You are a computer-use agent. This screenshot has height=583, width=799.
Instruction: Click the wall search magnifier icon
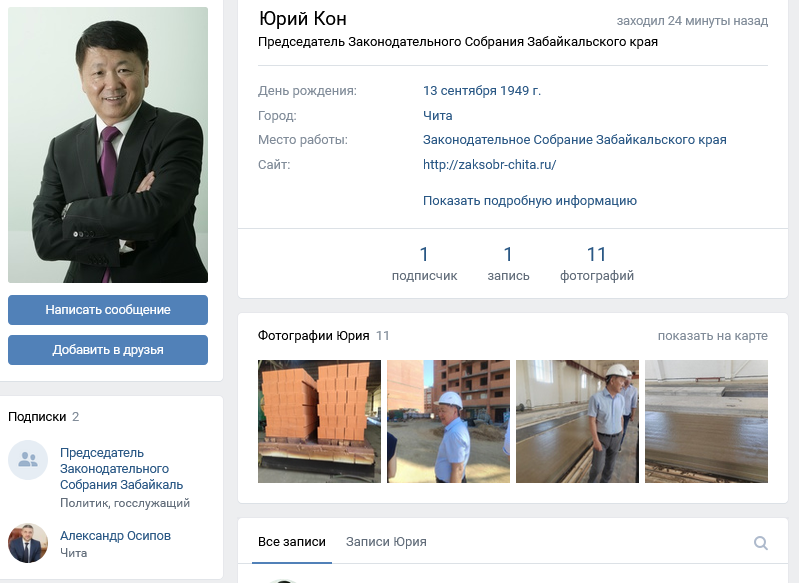tap(760, 543)
